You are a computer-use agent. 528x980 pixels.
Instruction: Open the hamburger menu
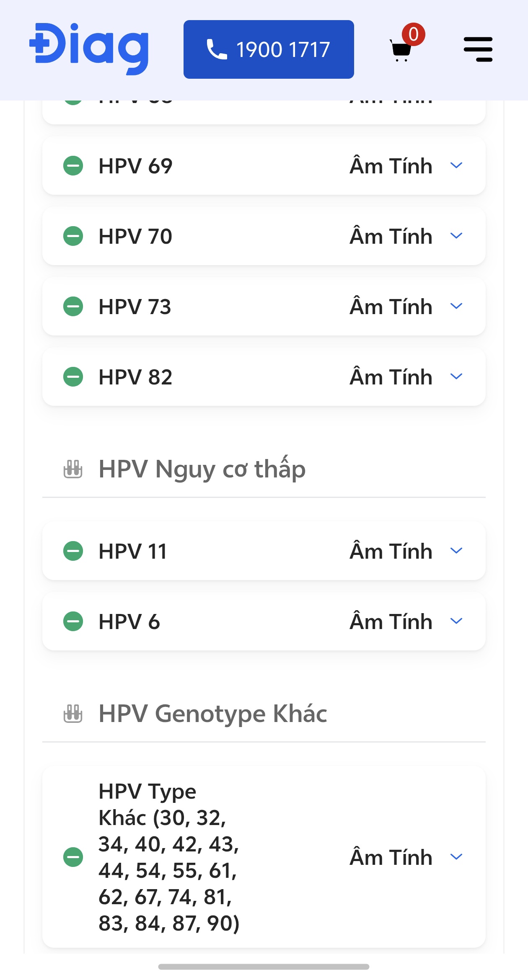pos(478,49)
